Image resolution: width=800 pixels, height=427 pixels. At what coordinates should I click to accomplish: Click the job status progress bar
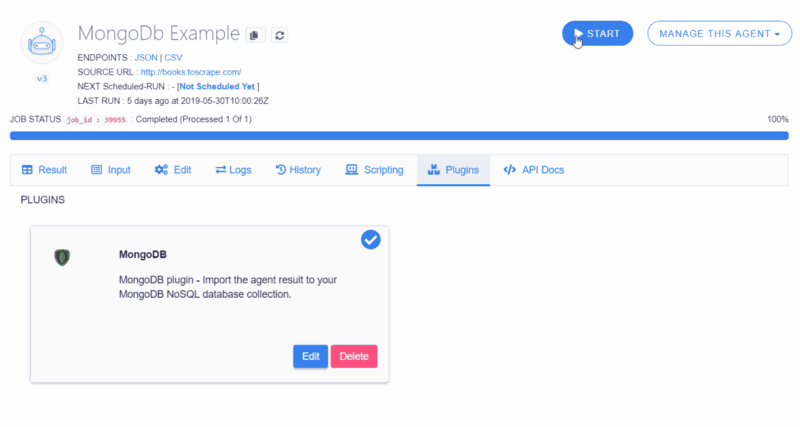pyautogui.click(x=399, y=136)
